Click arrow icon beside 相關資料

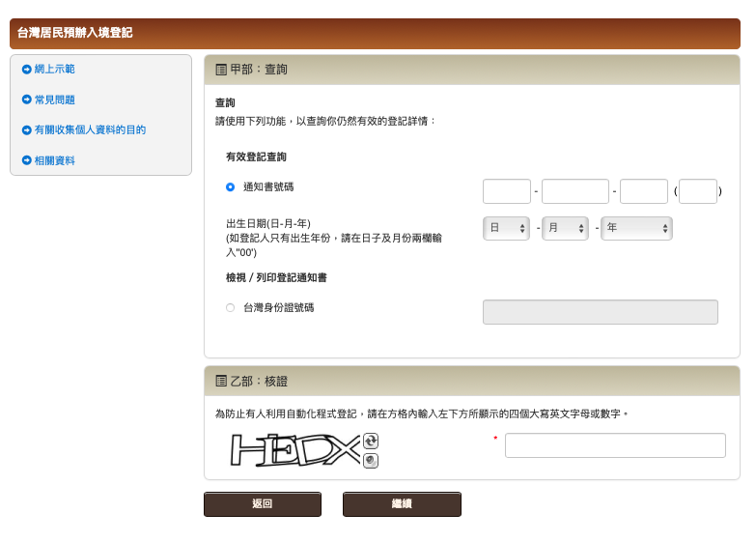coord(26,160)
